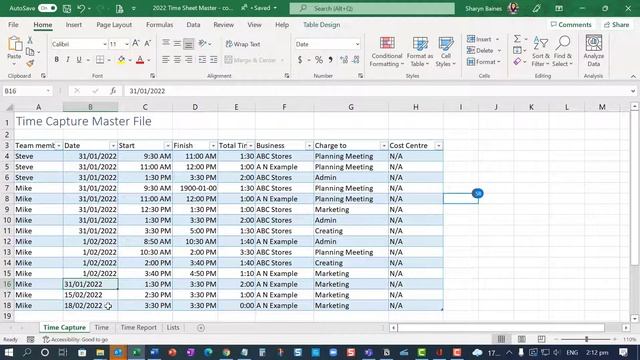Open the Cost Centre filter dropdown
Image resolution: width=640 pixels, height=360 pixels.
click(438, 146)
